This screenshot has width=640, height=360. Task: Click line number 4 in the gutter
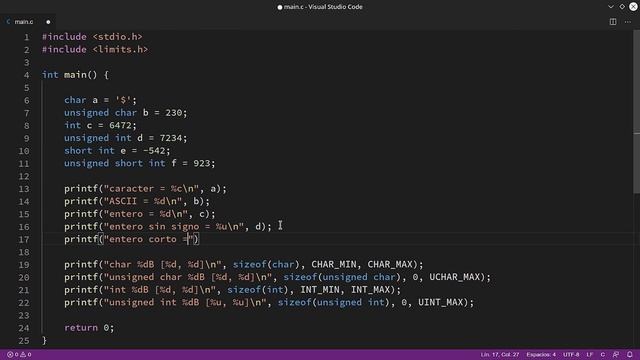pyautogui.click(x=27, y=75)
